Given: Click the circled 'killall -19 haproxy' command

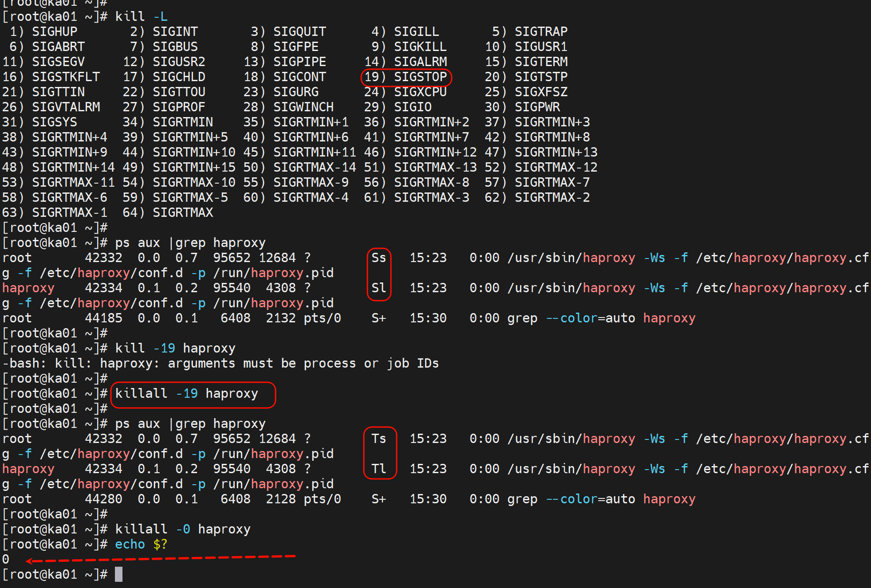Looking at the screenshot, I should pos(187,394).
